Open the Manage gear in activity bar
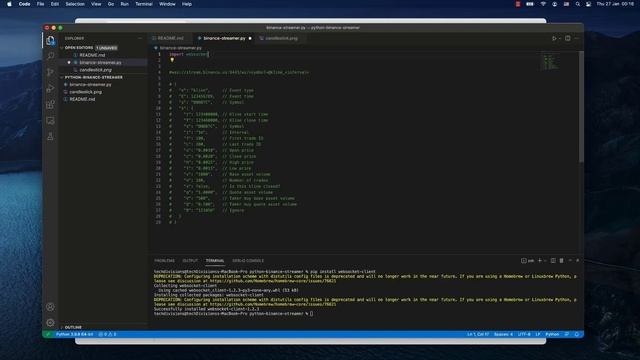 click(x=50, y=323)
